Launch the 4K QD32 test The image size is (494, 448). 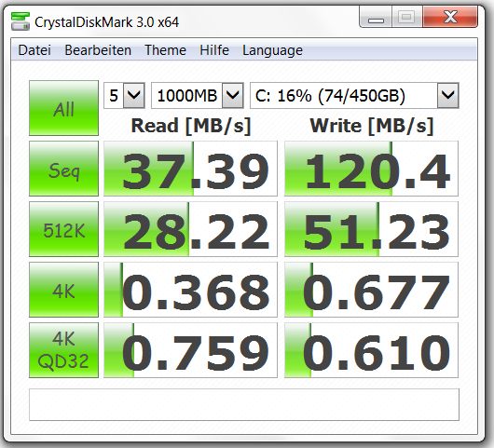pyautogui.click(x=63, y=350)
